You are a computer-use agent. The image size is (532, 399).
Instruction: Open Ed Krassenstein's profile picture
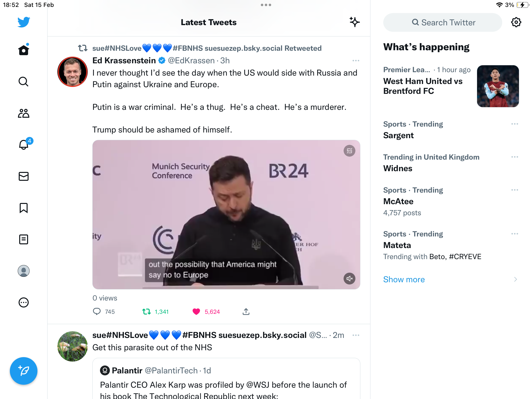(72, 72)
